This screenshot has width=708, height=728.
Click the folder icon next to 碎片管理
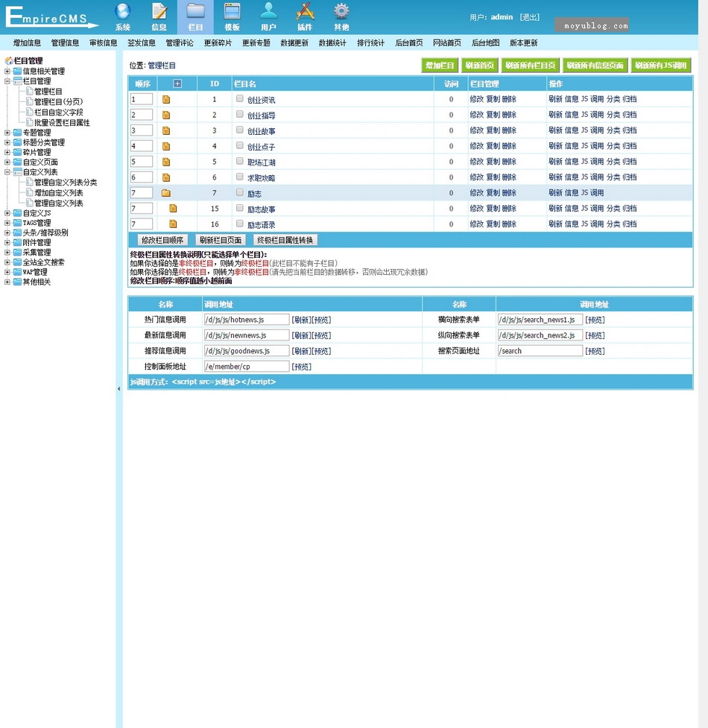[x=18, y=152]
